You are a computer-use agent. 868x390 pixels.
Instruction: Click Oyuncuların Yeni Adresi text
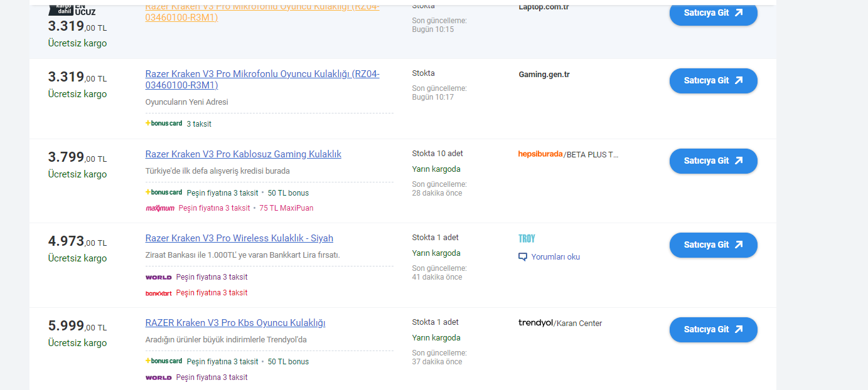pyautogui.click(x=187, y=102)
